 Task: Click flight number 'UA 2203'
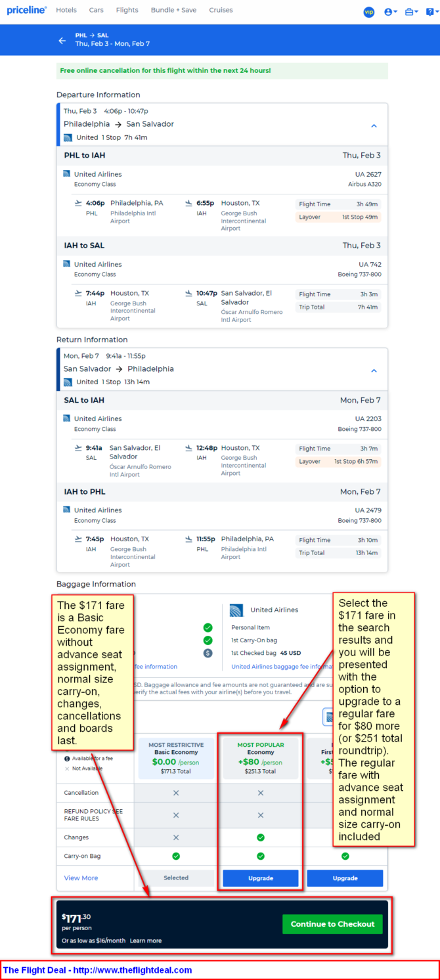(368, 418)
